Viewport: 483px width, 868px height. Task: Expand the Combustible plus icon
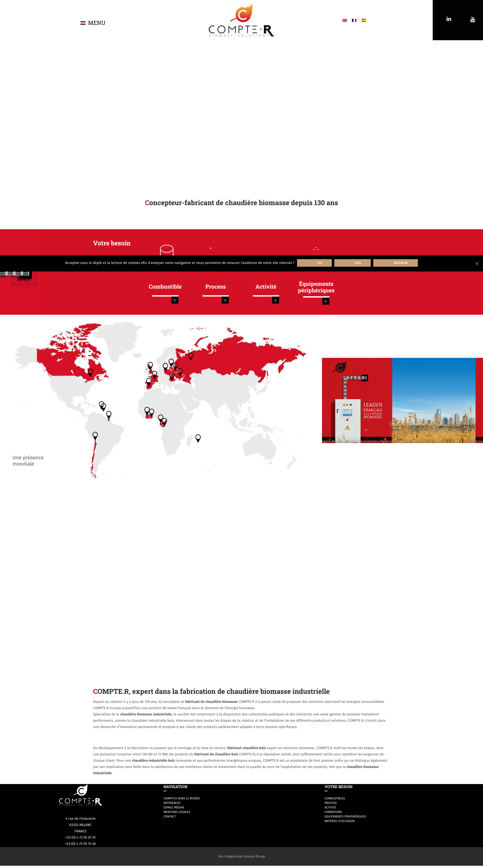[x=175, y=300]
